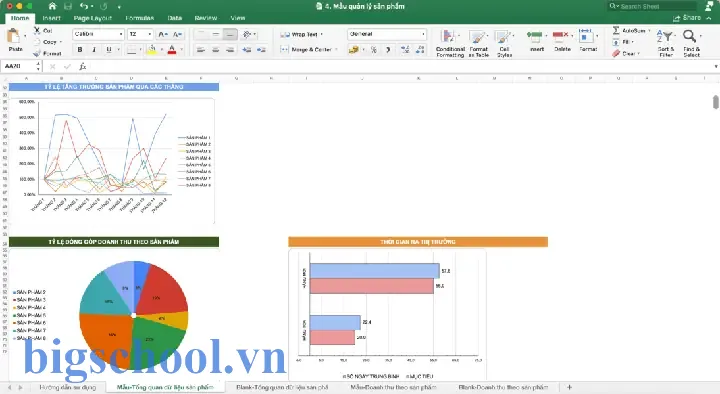Click the Share button
The height and width of the screenshot is (394, 720).
[x=687, y=18]
